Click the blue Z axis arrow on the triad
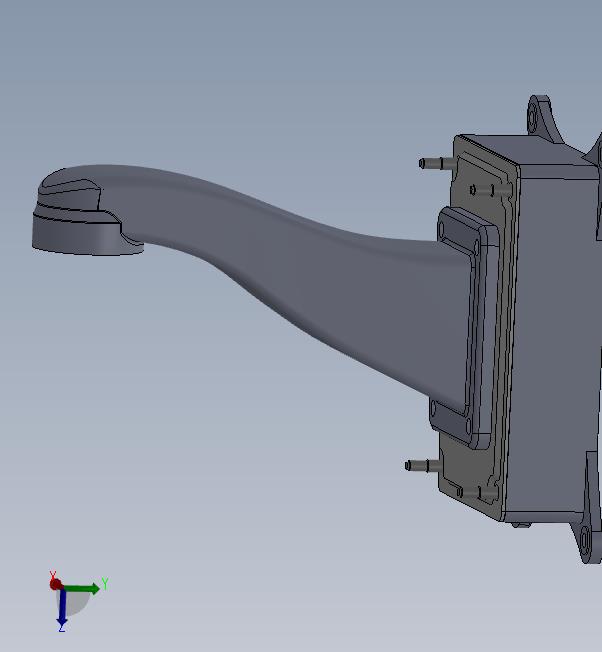Image resolution: width=602 pixels, height=652 pixels. [x=62, y=608]
